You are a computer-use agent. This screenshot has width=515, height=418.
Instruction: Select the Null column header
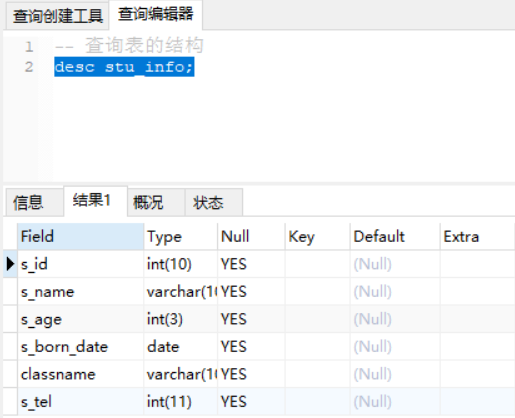click(x=251, y=237)
